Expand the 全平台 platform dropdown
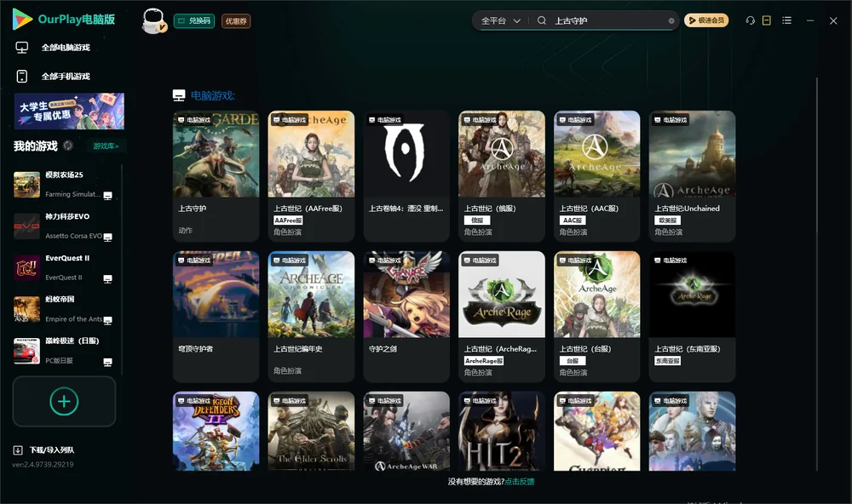 pos(500,20)
